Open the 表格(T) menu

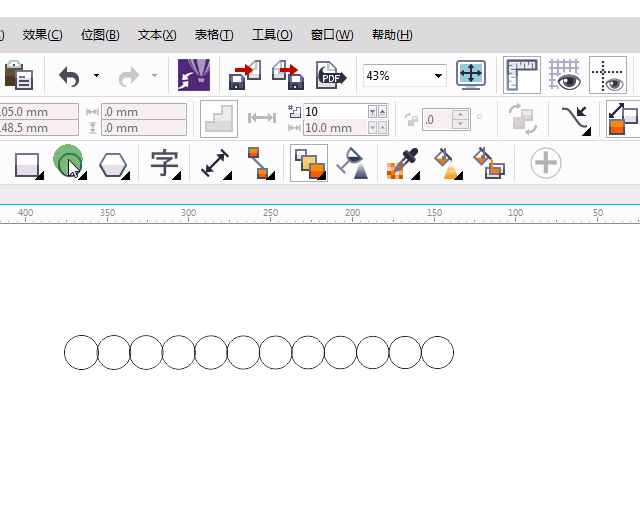click(214, 35)
